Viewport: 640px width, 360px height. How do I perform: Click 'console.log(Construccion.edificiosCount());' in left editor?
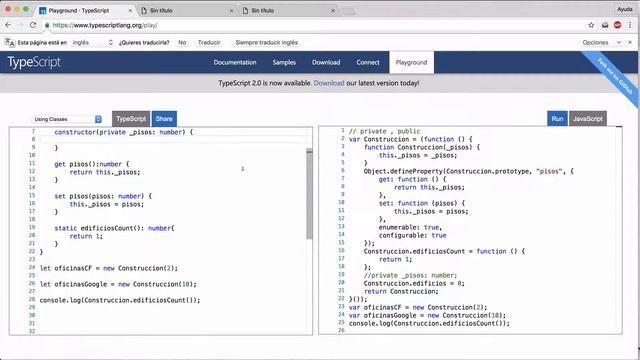point(120,300)
